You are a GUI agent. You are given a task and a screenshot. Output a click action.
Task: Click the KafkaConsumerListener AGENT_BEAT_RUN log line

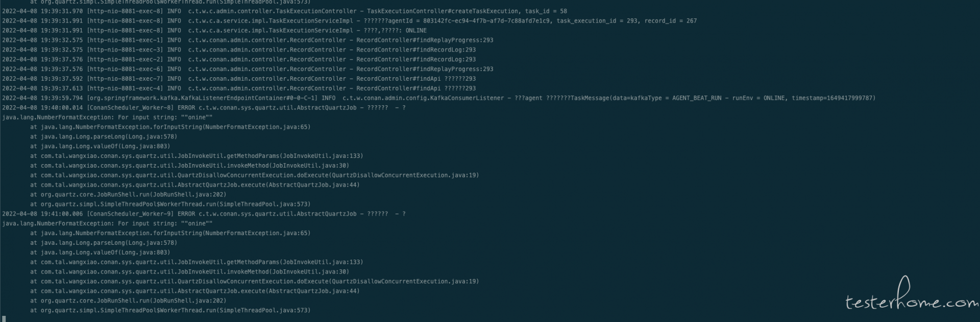coord(438,98)
